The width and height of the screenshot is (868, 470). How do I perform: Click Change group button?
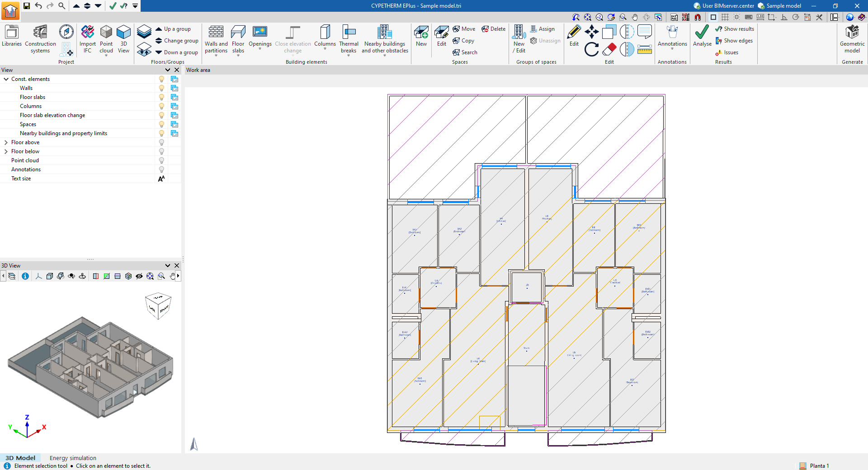tap(177, 41)
